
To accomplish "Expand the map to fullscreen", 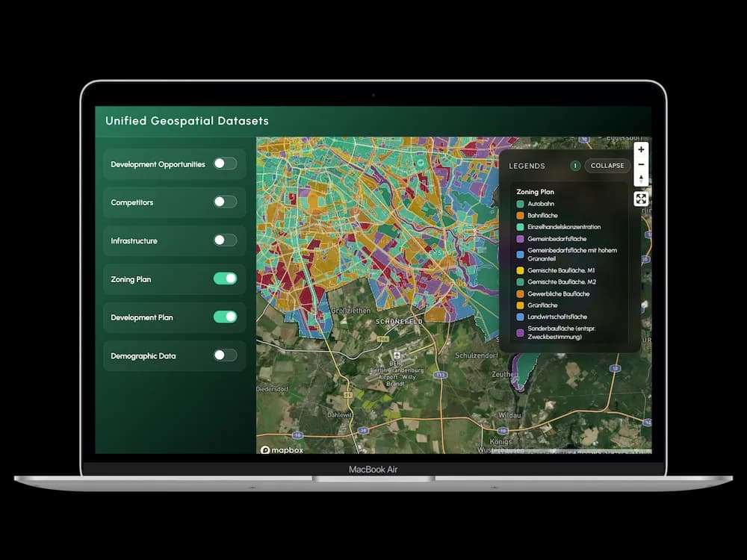I will point(641,199).
